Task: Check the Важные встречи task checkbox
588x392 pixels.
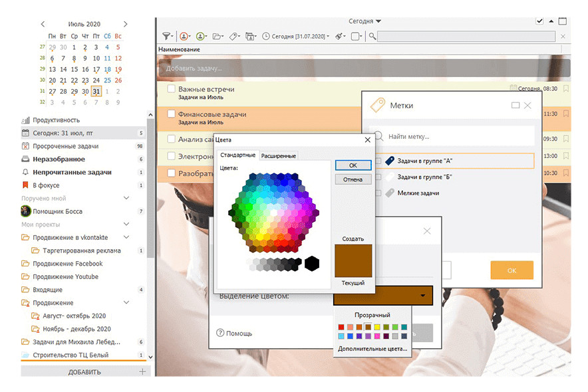Action: click(x=171, y=89)
